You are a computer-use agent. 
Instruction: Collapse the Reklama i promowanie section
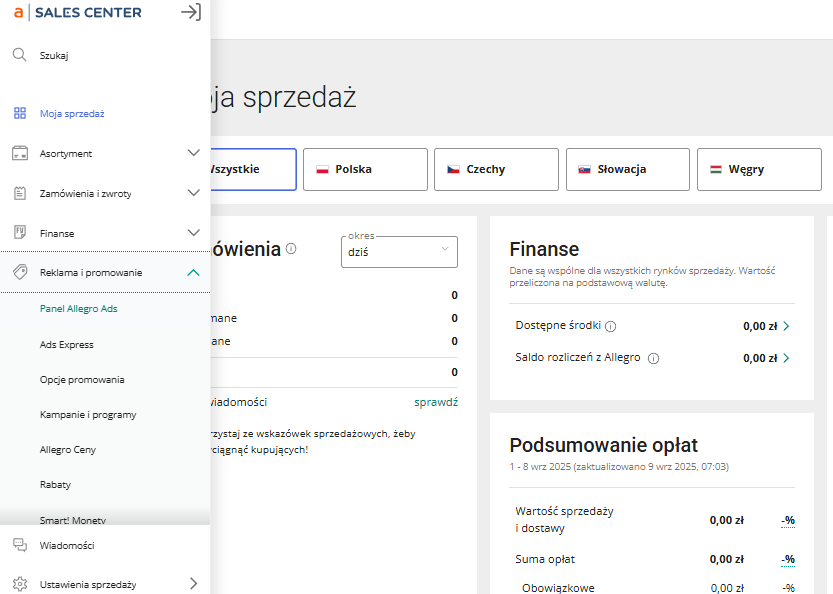tap(194, 272)
